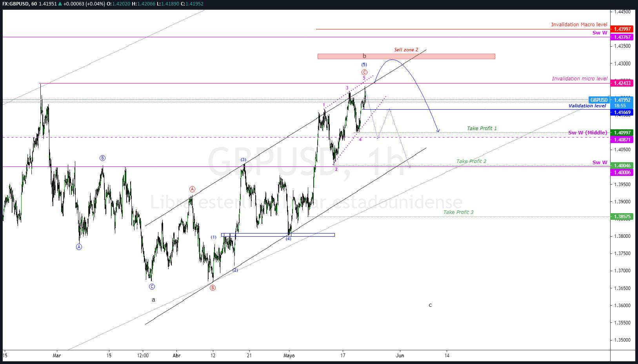Click Sw W label beside 1.43767
638x364 pixels.
(600, 33)
